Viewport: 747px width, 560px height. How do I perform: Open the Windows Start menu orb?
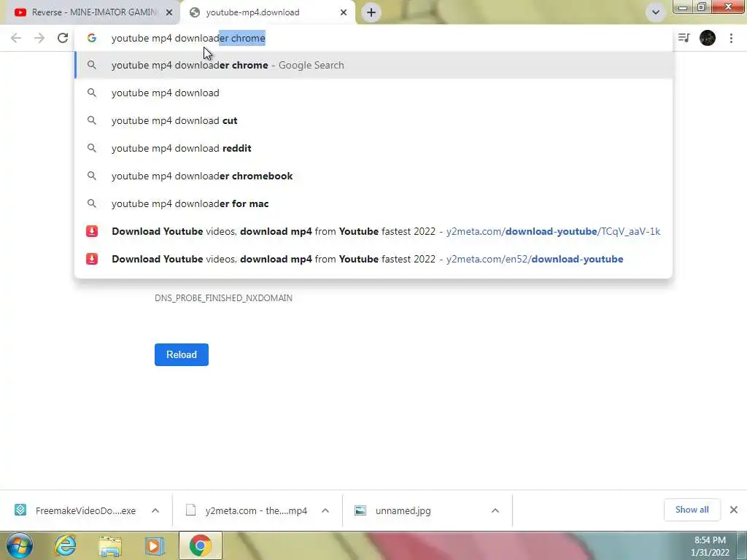point(20,545)
